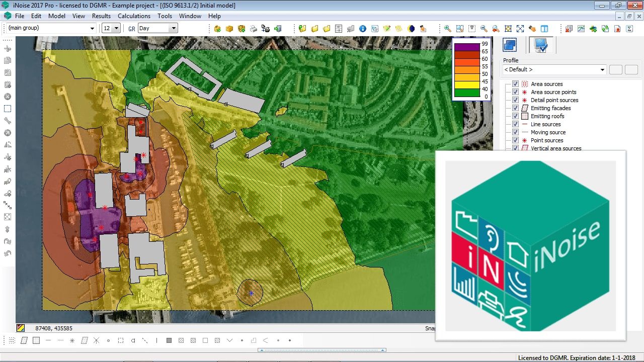The image size is (644, 362).
Task: Click the blue info circle toolbar icon
Action: pos(363,29)
